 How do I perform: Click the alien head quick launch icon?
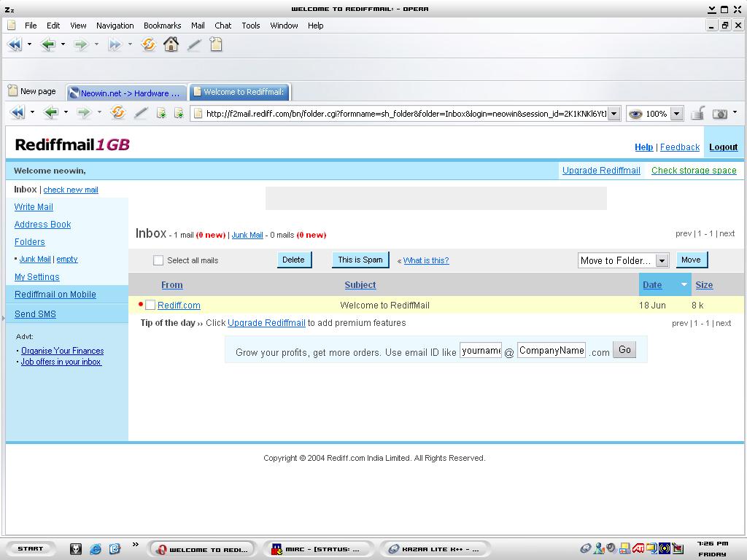pyautogui.click(x=75, y=549)
